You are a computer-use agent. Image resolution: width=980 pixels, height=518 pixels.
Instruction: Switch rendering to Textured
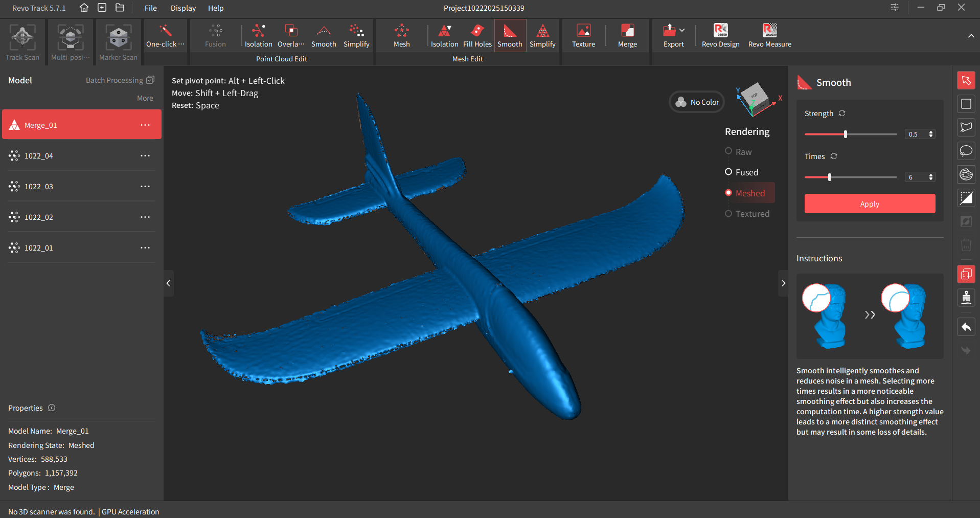point(729,214)
